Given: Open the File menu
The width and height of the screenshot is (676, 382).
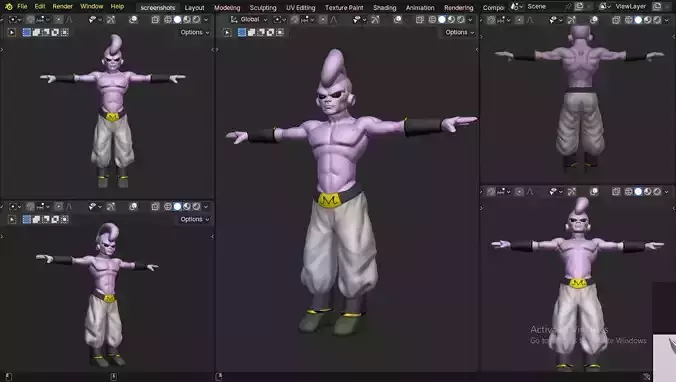Looking at the screenshot, I should 22,6.
